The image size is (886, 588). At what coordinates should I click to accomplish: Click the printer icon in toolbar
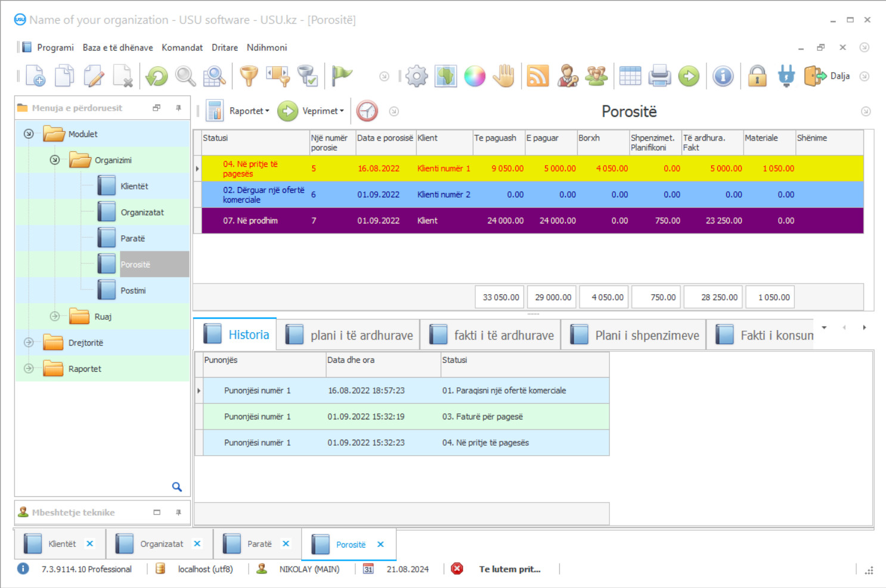659,76
